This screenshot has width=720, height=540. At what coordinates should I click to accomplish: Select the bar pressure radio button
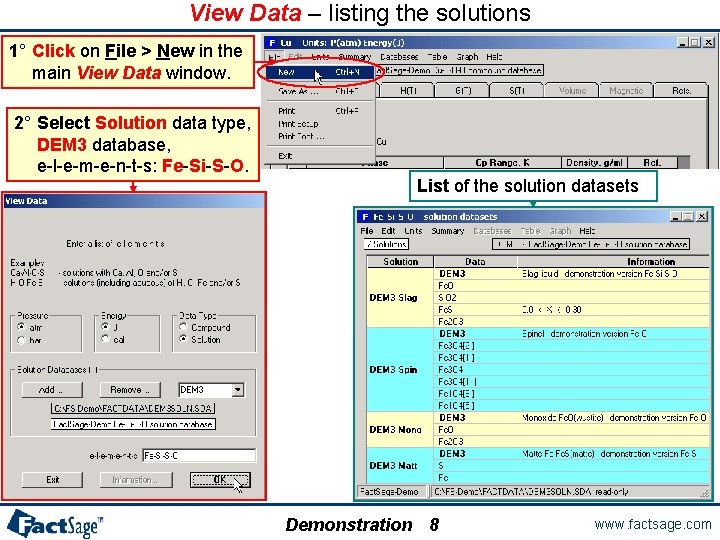(x=21, y=340)
